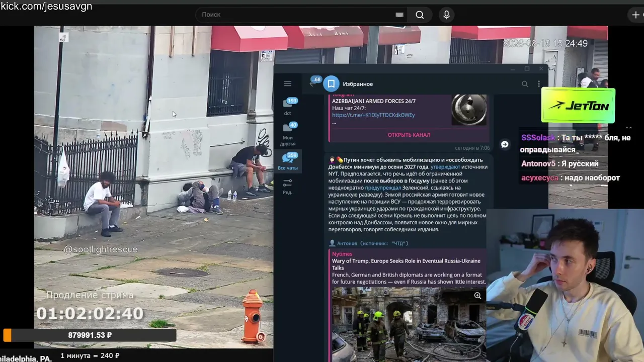
Task: Open the t.me/+K1DIyTTDCKdkOWEy link
Action: pos(373,115)
